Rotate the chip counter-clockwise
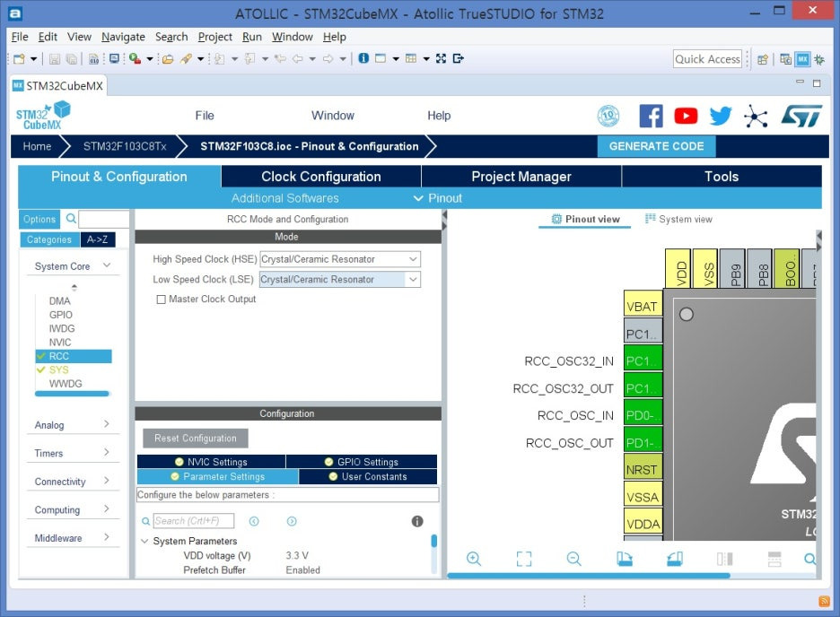Viewport: 840px width, 617px height. click(x=675, y=559)
